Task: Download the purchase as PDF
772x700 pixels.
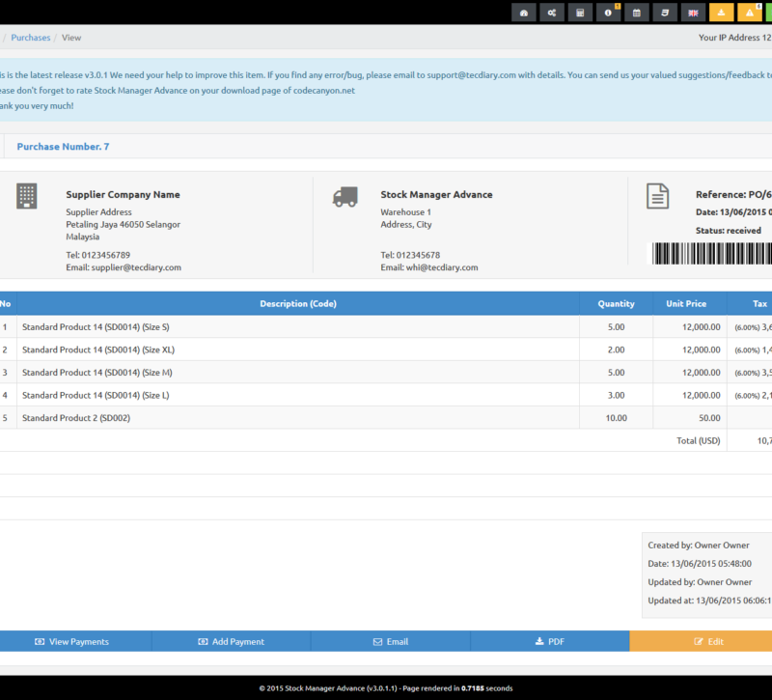Action: click(x=549, y=641)
